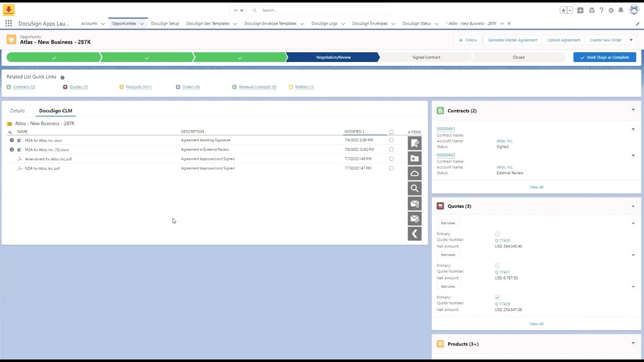Open row menu for contract 00000461
This screenshot has height=362, width=644.
click(x=633, y=129)
